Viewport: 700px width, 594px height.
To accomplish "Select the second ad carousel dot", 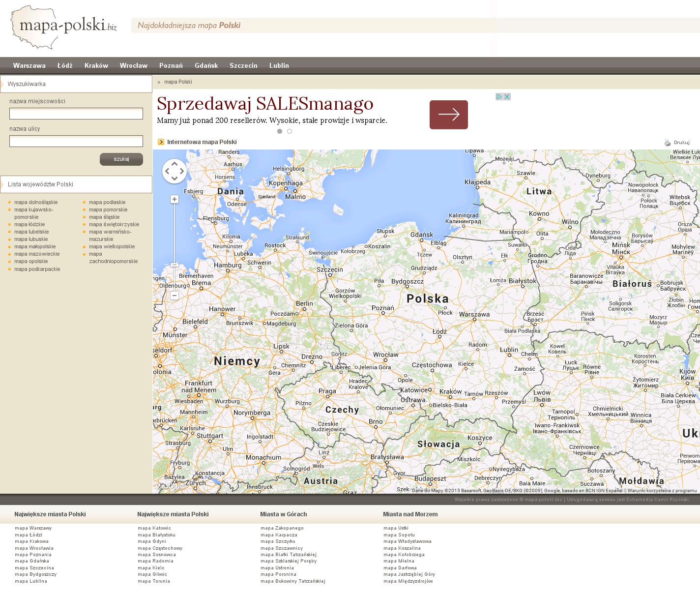I will point(290,131).
